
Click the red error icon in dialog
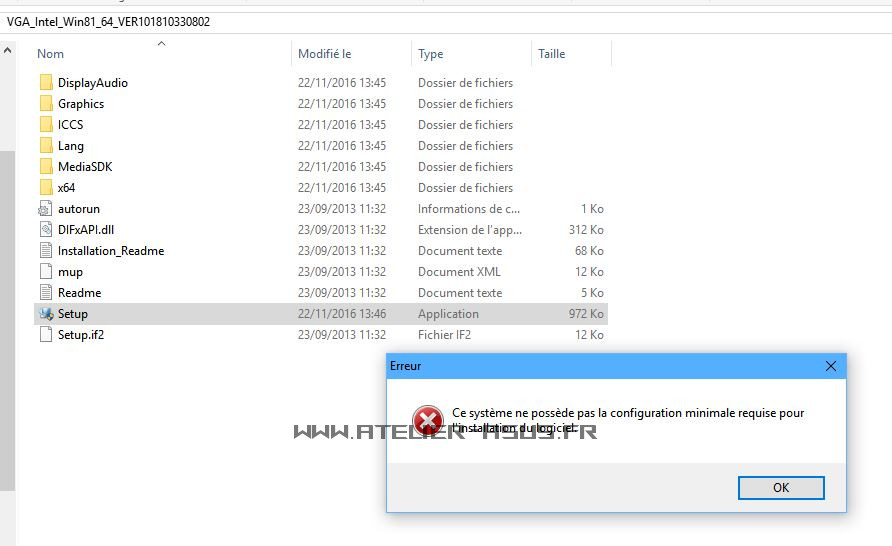[427, 420]
